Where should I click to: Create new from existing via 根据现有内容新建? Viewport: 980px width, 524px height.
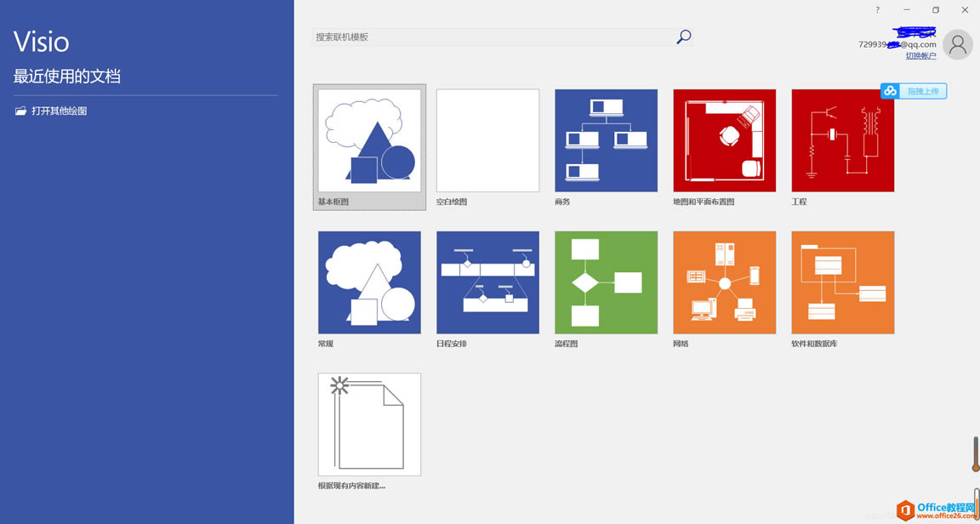click(369, 424)
